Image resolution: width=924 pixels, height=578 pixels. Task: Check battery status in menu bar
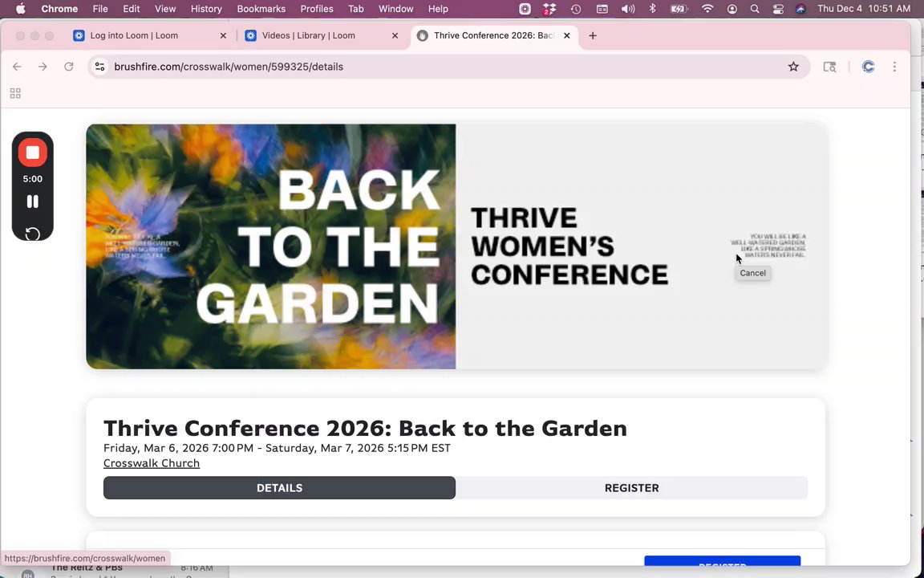[679, 9]
